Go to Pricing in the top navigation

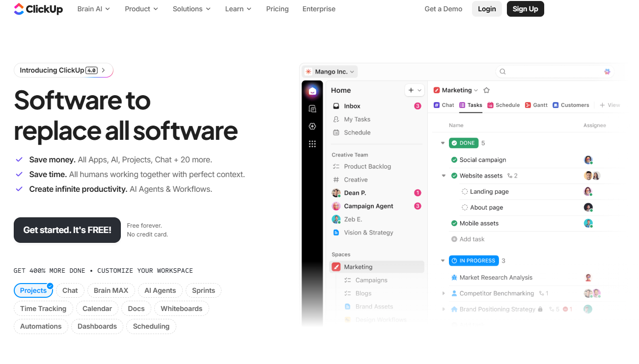(x=278, y=9)
